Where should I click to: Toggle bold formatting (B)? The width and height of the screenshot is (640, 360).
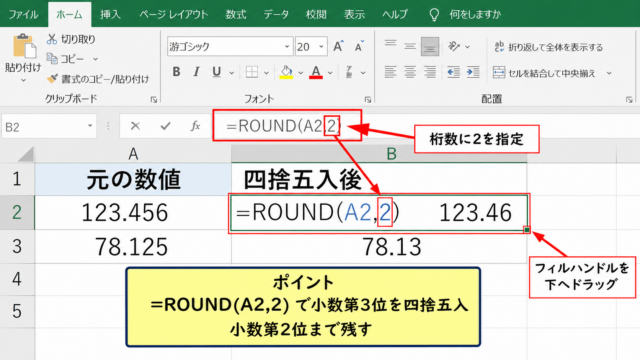pyautogui.click(x=176, y=72)
